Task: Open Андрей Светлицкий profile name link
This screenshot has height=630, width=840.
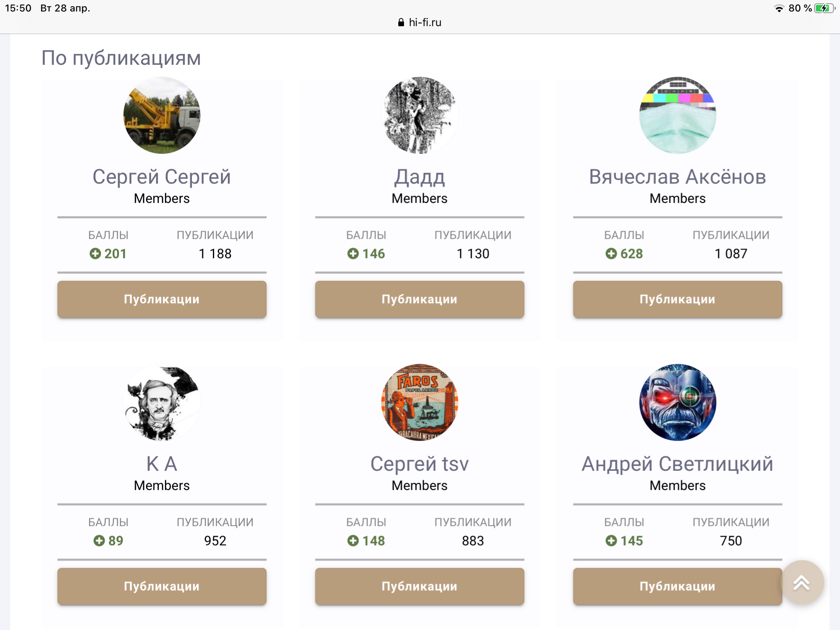Action: [678, 464]
